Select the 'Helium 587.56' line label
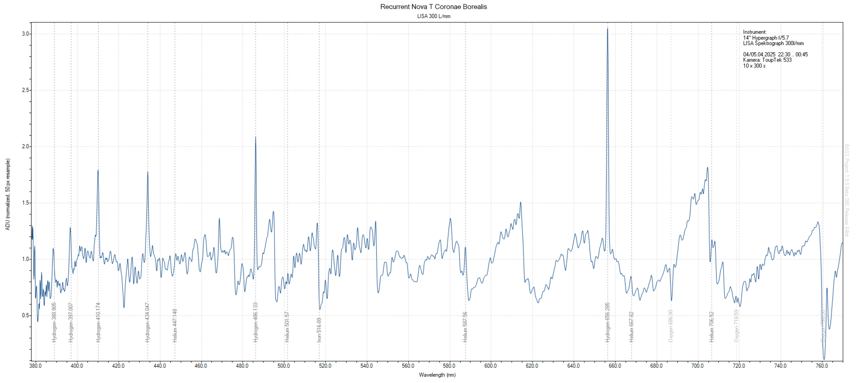The image size is (868, 383). pos(465,327)
